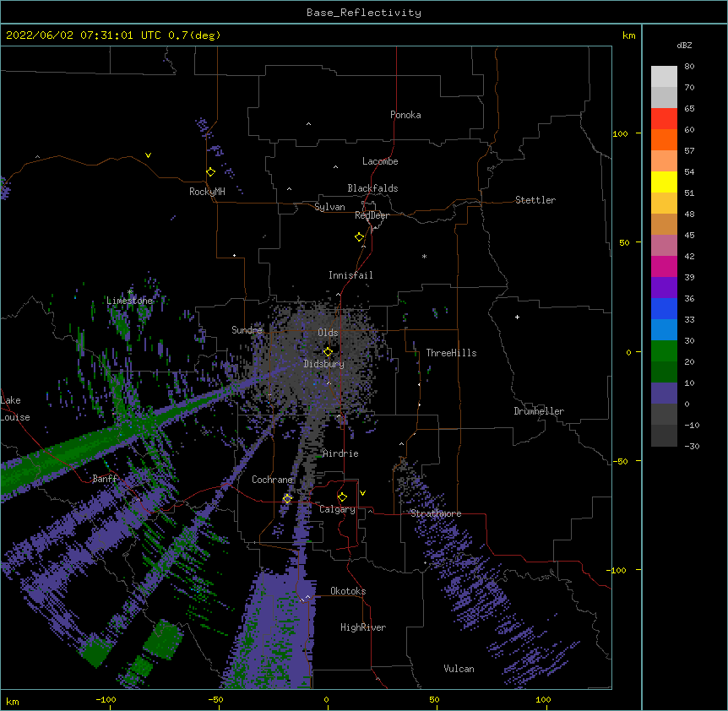Click the 50 tick on the horizontal axis
Screen dimensions: 728x711
tap(434, 699)
